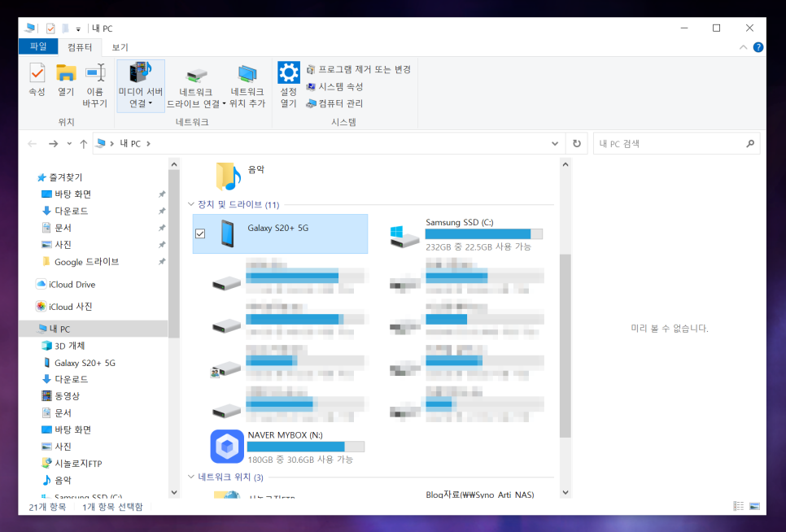Click the Map network drive (네트워크 드라이브 연결) icon
The width and height of the screenshot is (786, 532).
[x=196, y=76]
